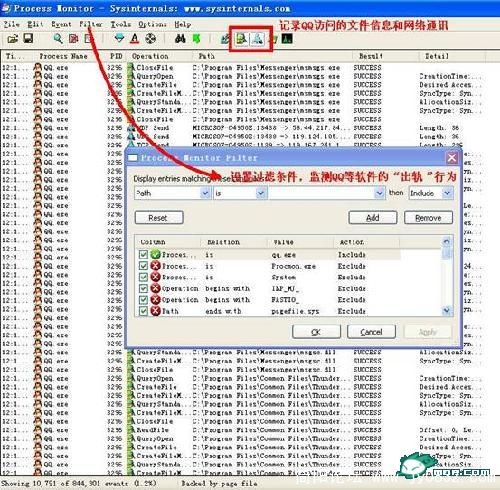Click the filter value input field
The image size is (500, 490).
tap(322, 193)
